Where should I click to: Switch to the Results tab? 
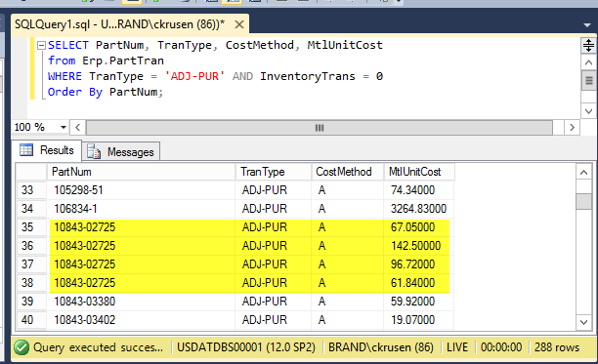point(47,150)
